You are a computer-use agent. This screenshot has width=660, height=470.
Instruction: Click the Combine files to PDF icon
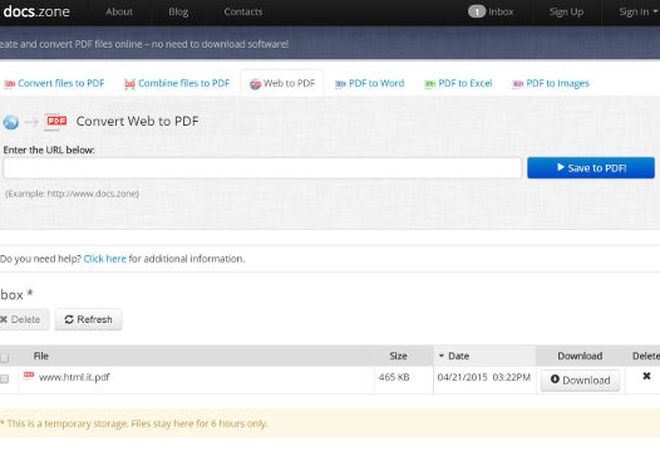[130, 84]
